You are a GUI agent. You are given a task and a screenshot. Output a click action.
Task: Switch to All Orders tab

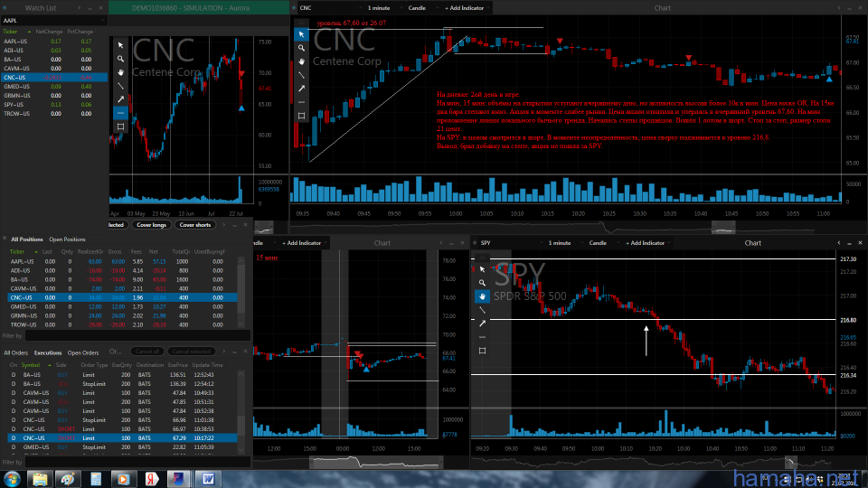tap(15, 353)
